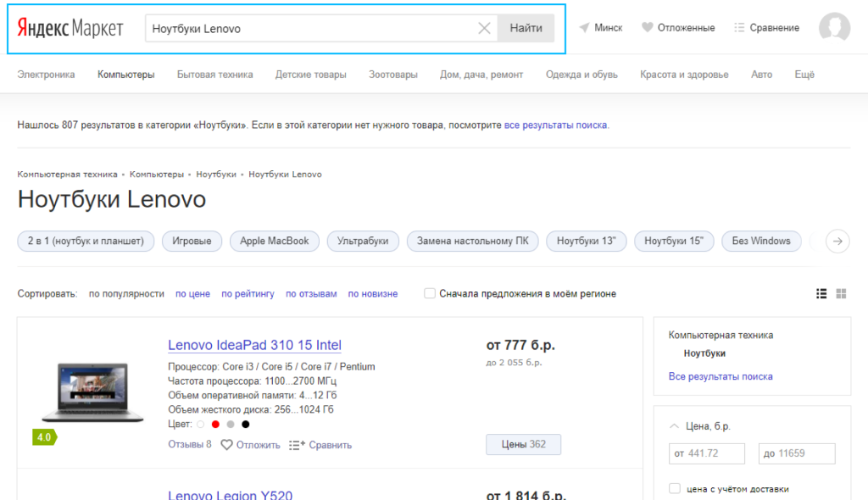868x500 pixels.
Task: Click heart icon to Отложить IdeaPad 310
Action: coord(226,445)
